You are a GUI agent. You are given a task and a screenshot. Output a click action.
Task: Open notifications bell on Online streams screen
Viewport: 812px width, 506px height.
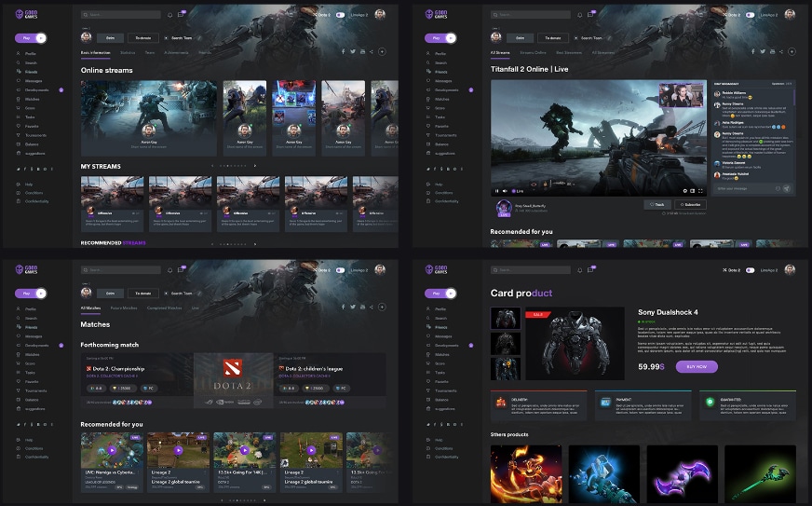click(169, 15)
